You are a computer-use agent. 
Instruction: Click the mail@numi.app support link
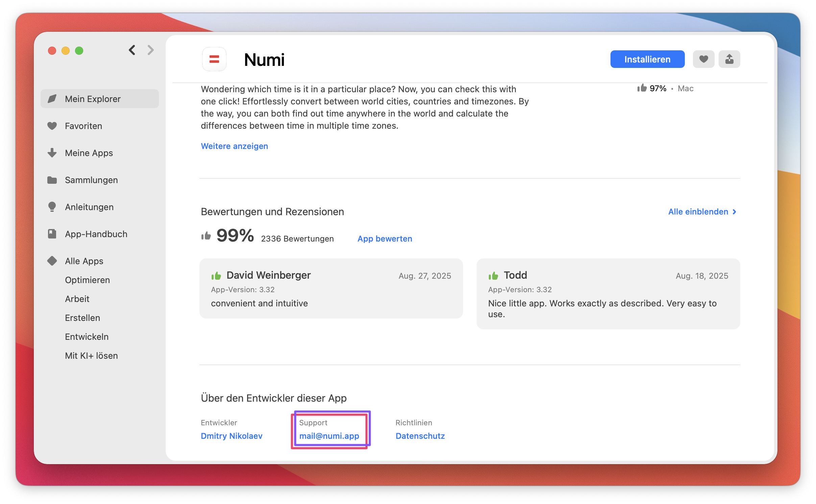pos(329,436)
